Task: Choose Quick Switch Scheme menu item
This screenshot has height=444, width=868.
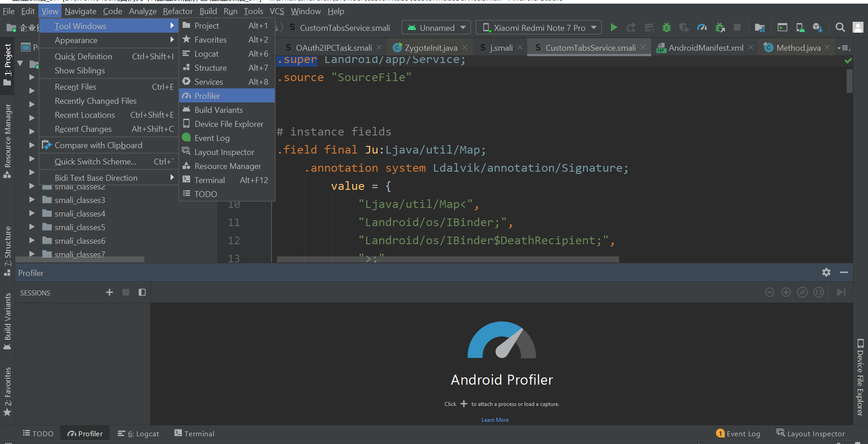Action: 109,161
